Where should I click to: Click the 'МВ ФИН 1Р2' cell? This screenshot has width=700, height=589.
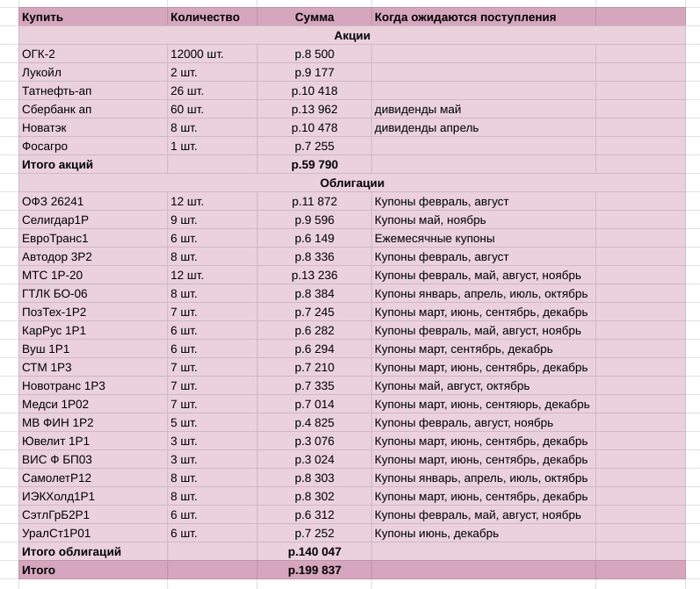[x=93, y=423]
